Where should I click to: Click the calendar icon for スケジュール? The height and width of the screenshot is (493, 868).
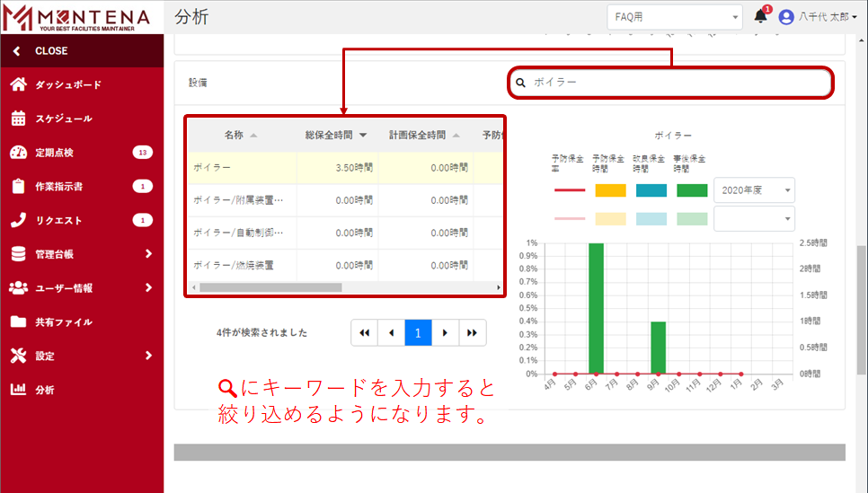(18, 119)
